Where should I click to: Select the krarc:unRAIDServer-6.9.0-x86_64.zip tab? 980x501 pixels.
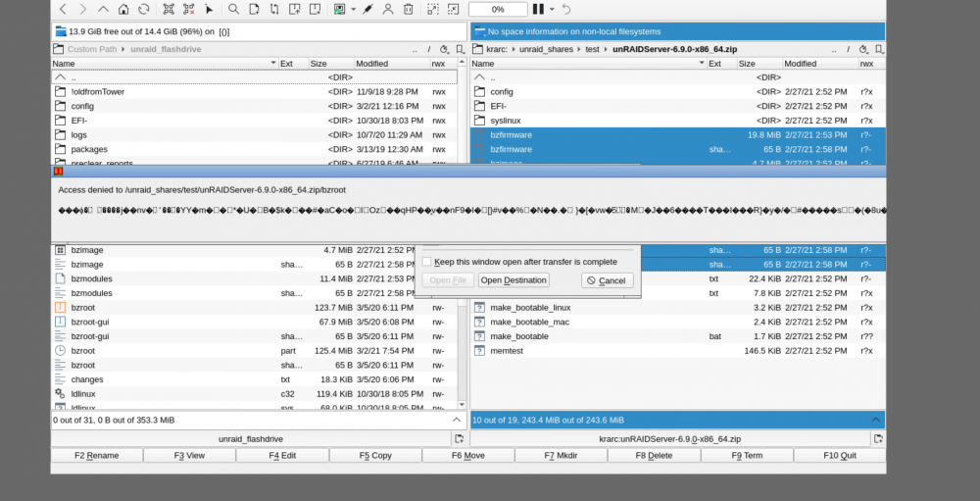point(670,439)
